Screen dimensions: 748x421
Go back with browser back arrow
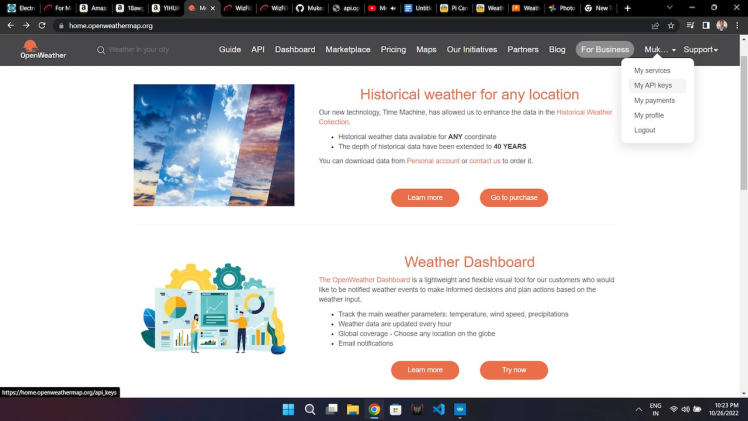10,25
